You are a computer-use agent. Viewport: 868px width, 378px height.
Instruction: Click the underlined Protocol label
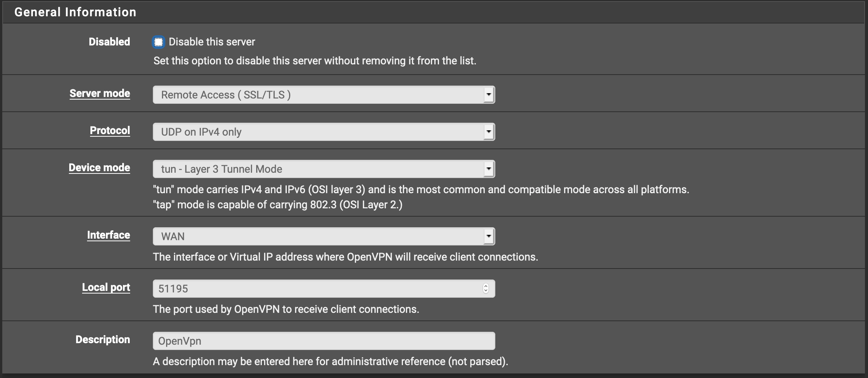coord(110,131)
